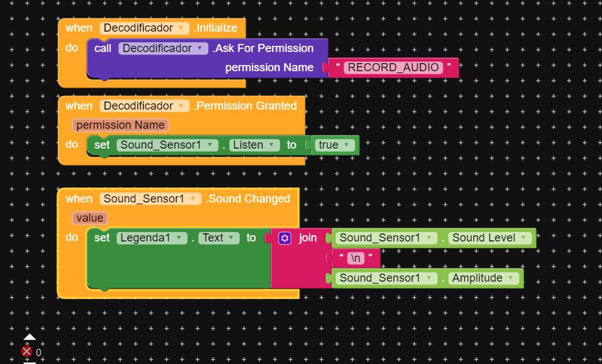Image resolution: width=602 pixels, height=364 pixels.
Task: Open the join block mutator gear icon
Action: point(284,238)
